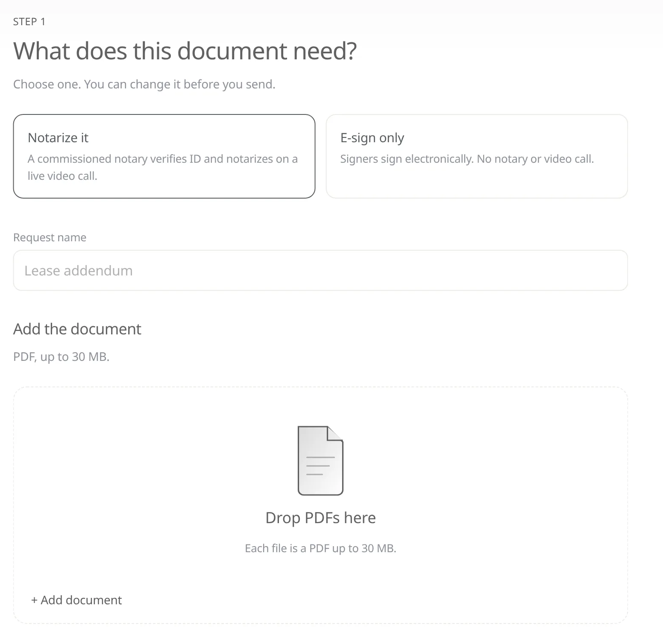Click the 'Each file is a PDF up to 30 MB.' text
Image resolution: width=663 pixels, height=644 pixels.
pyautogui.click(x=320, y=548)
